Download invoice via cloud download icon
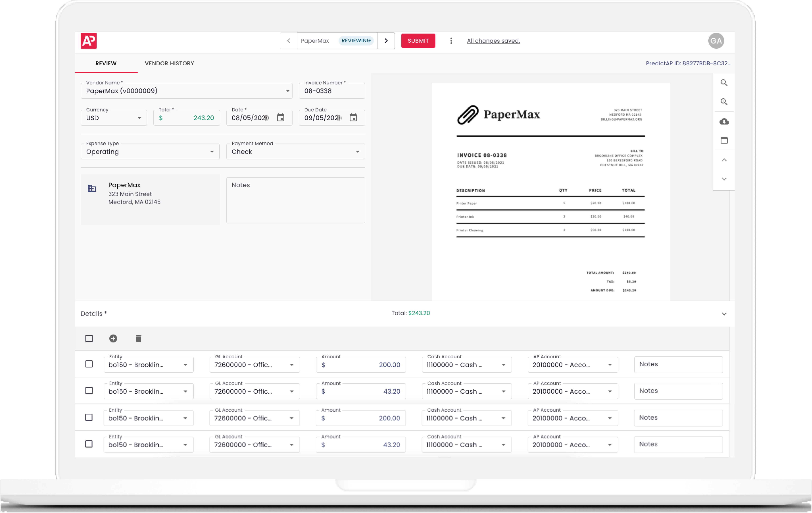Viewport: 812px width, 513px height. pos(724,121)
